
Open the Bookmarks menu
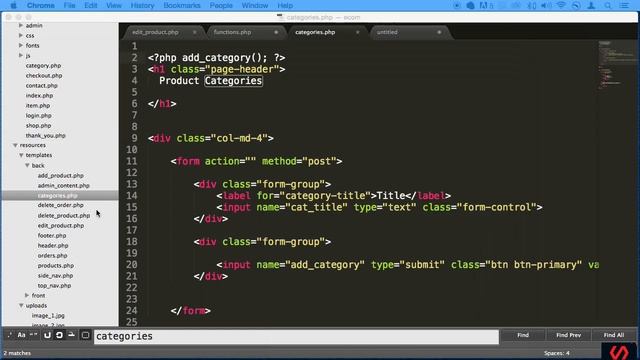click(182, 5)
